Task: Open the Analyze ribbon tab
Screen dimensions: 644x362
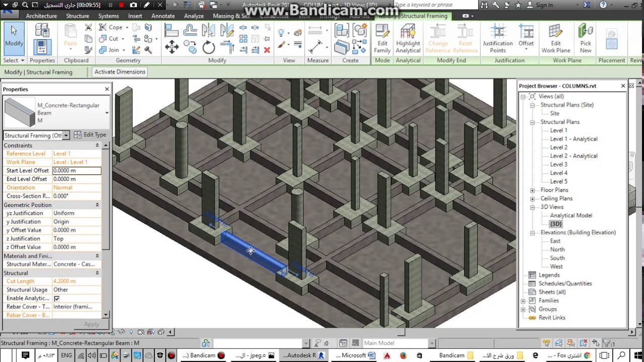Action: (x=194, y=16)
